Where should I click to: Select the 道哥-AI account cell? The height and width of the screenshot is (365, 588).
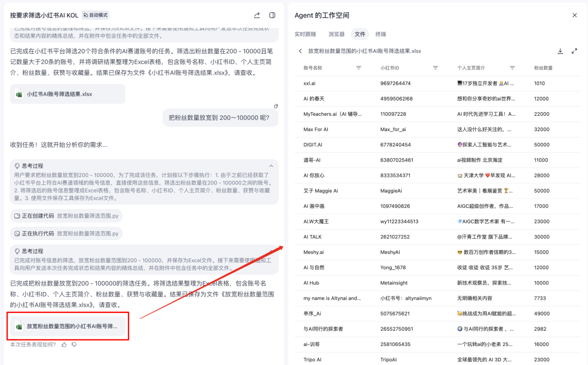[x=312, y=160]
